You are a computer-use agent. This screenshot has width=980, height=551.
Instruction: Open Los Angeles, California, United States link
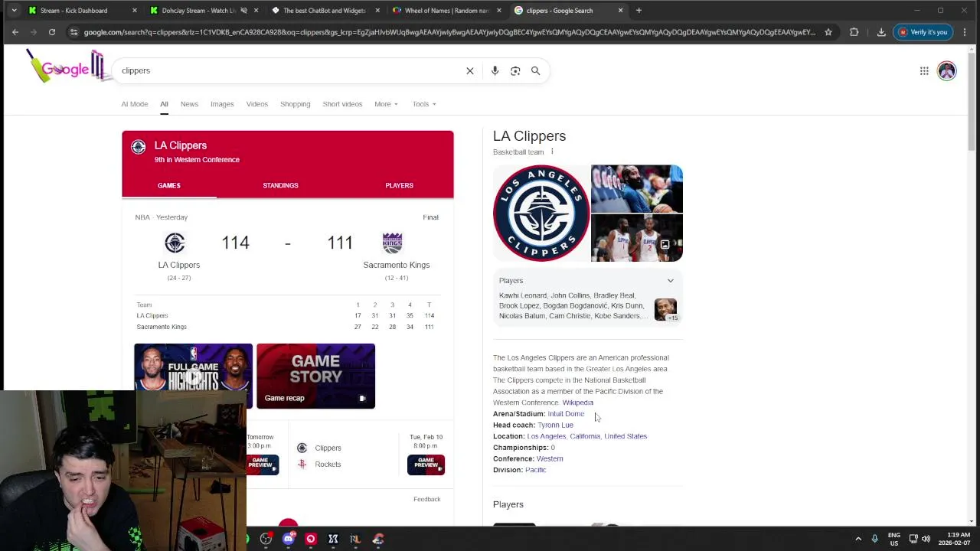tap(587, 436)
